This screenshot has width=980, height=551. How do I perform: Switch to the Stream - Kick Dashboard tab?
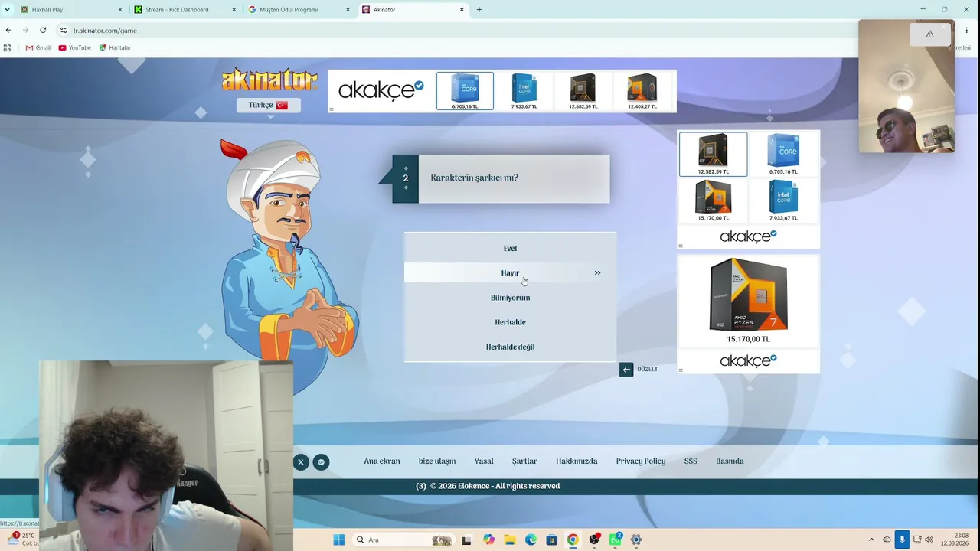186,10
